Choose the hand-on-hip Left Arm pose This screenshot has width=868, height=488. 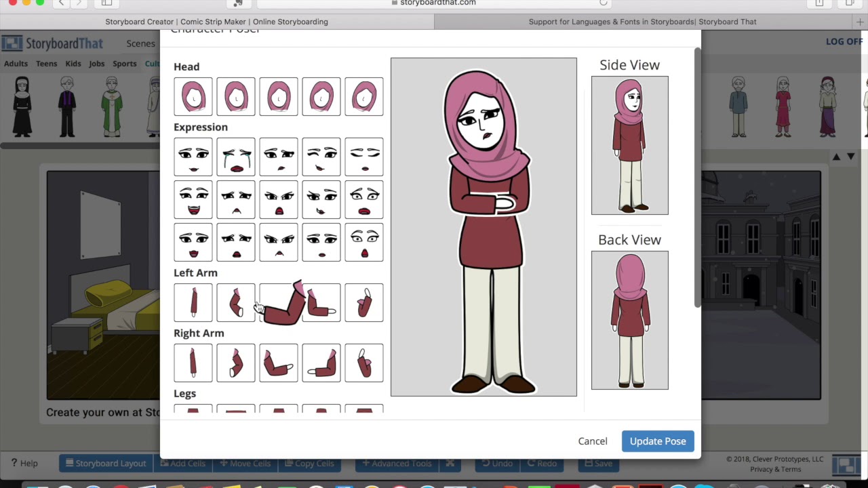236,302
